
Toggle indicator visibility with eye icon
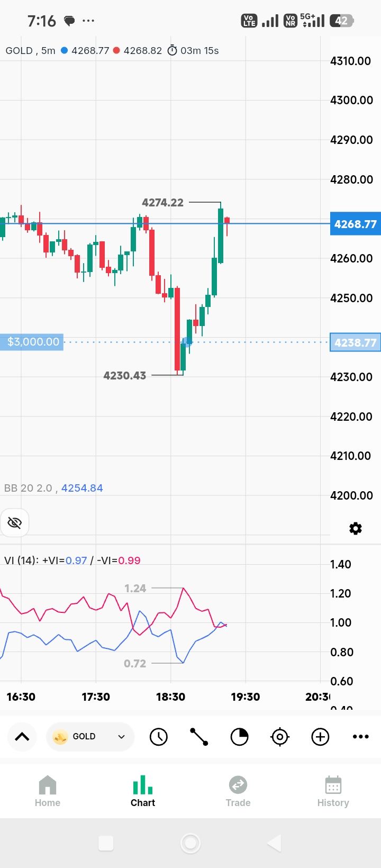coord(14,523)
